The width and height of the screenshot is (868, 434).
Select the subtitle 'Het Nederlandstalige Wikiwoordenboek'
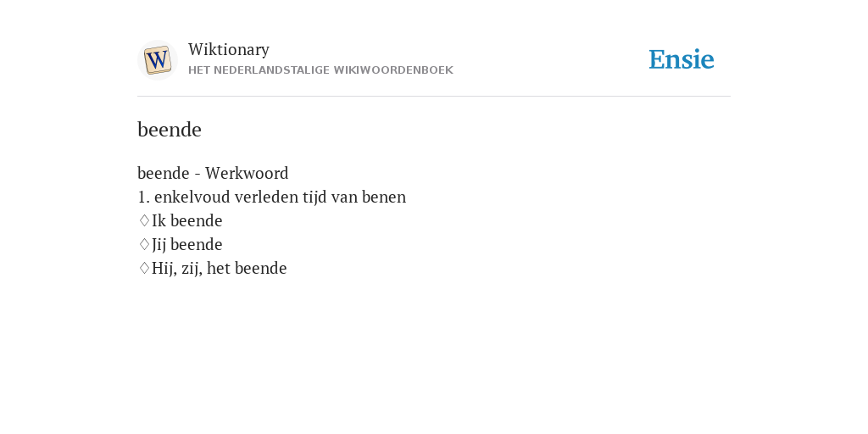pyautogui.click(x=320, y=70)
